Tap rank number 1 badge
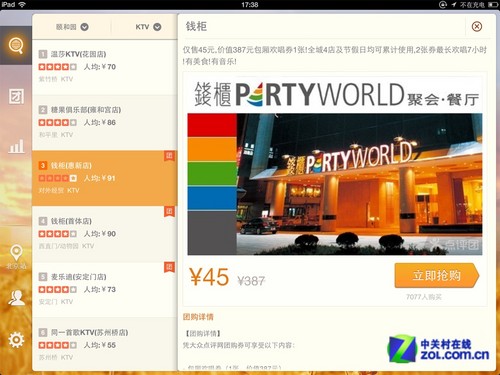The width and height of the screenshot is (500, 375). tap(43, 54)
